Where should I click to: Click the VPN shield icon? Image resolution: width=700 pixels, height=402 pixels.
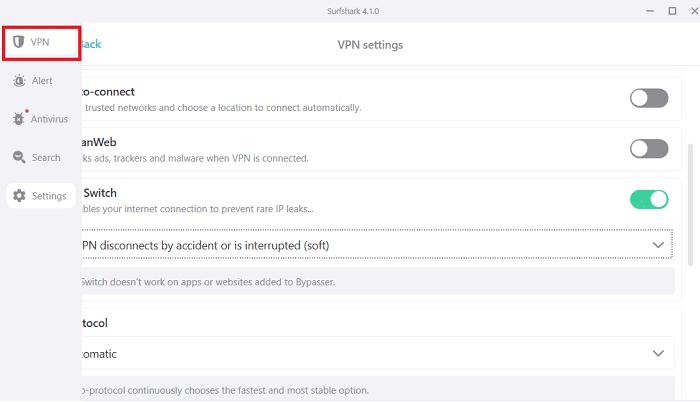[18, 43]
